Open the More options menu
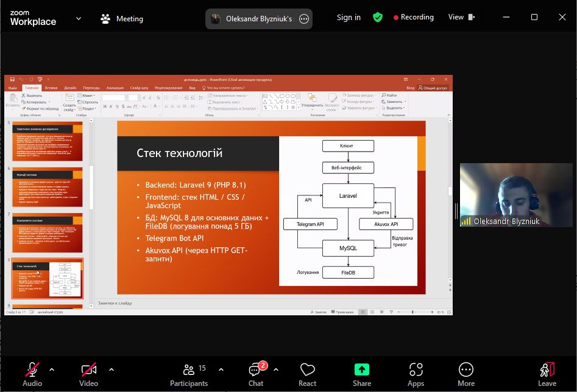This screenshot has height=392, width=577. 466,373
